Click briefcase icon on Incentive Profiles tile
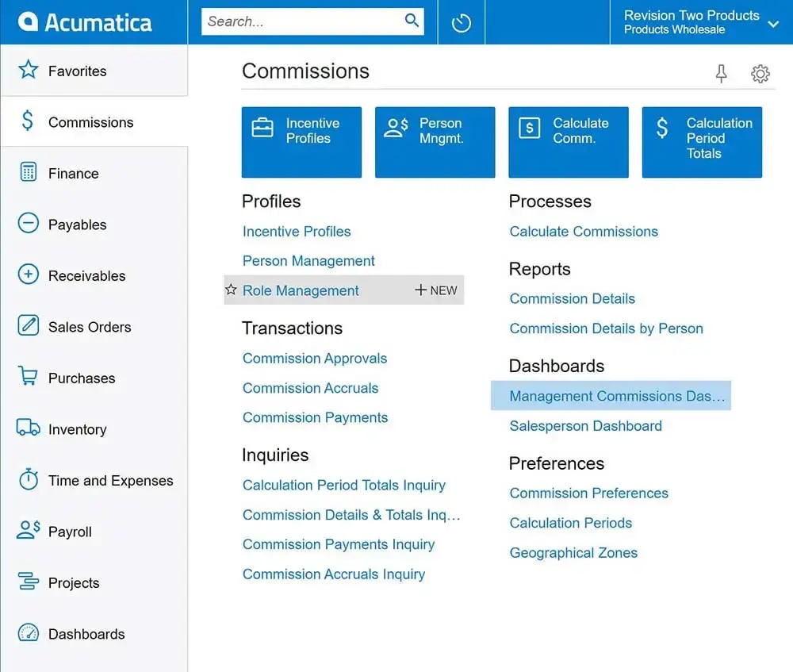The image size is (793, 672). pos(262,128)
